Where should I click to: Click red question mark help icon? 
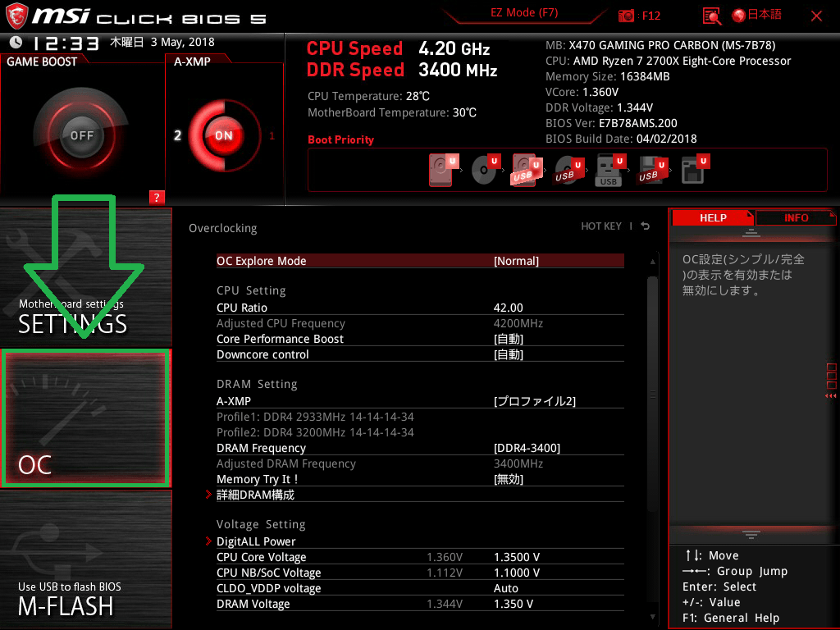click(x=157, y=197)
